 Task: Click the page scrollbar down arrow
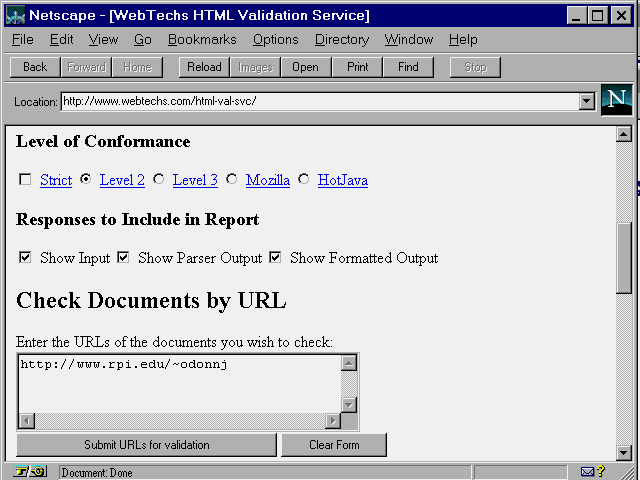[x=624, y=452]
